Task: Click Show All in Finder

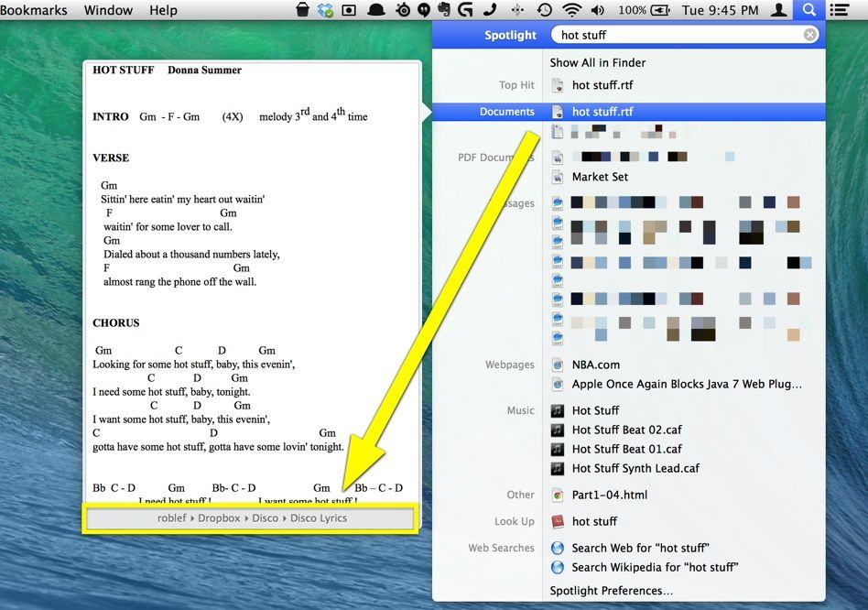Action: (x=597, y=62)
